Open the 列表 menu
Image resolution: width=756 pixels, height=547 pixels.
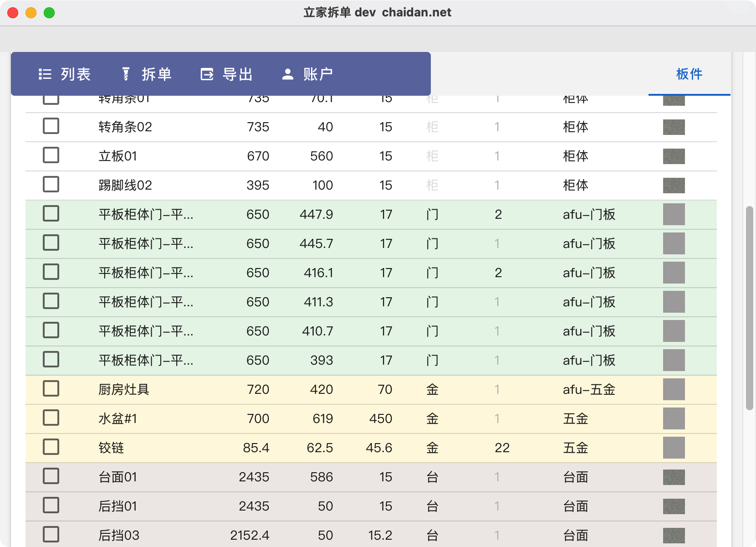click(65, 74)
